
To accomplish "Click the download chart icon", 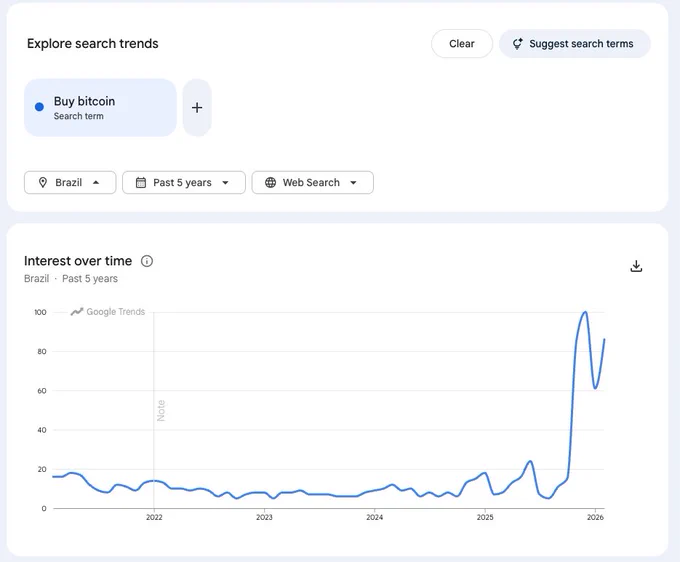I will pos(636,266).
